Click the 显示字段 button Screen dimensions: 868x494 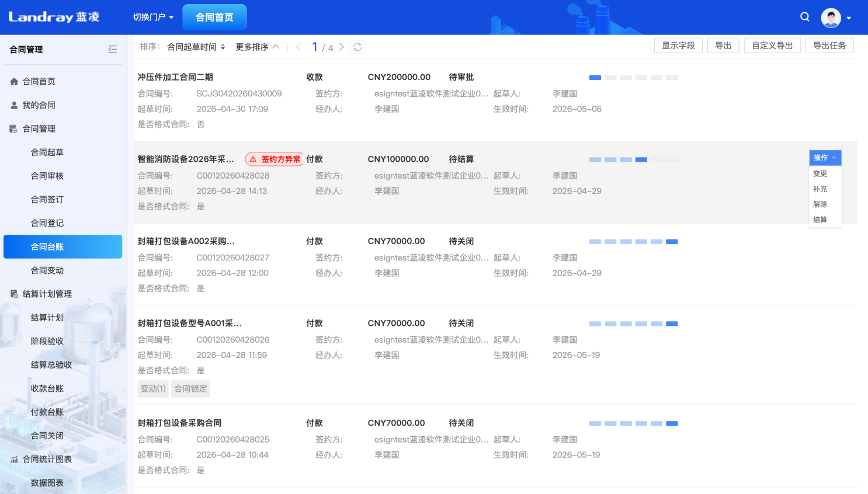(x=678, y=46)
